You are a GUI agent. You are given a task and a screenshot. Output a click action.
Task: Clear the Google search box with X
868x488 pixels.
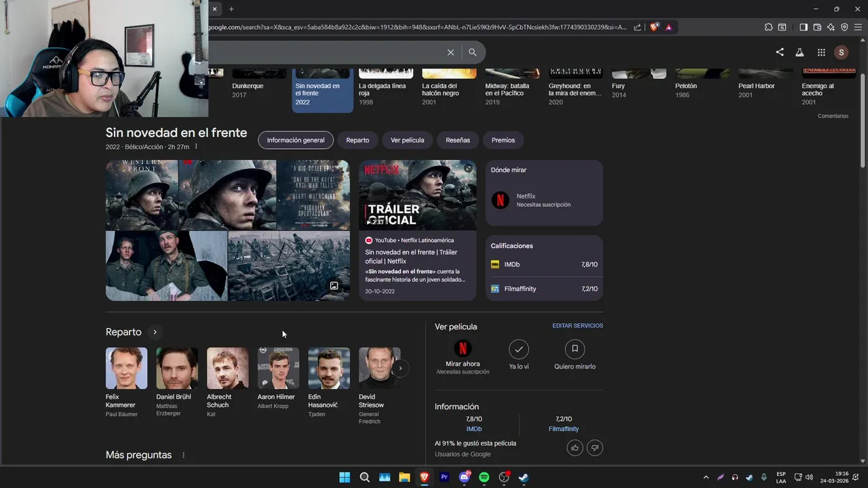(x=450, y=52)
